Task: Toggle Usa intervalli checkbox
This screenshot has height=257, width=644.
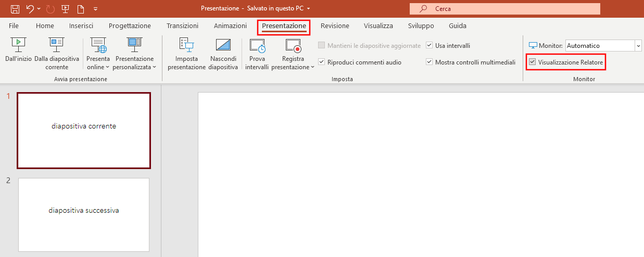Action: click(430, 46)
